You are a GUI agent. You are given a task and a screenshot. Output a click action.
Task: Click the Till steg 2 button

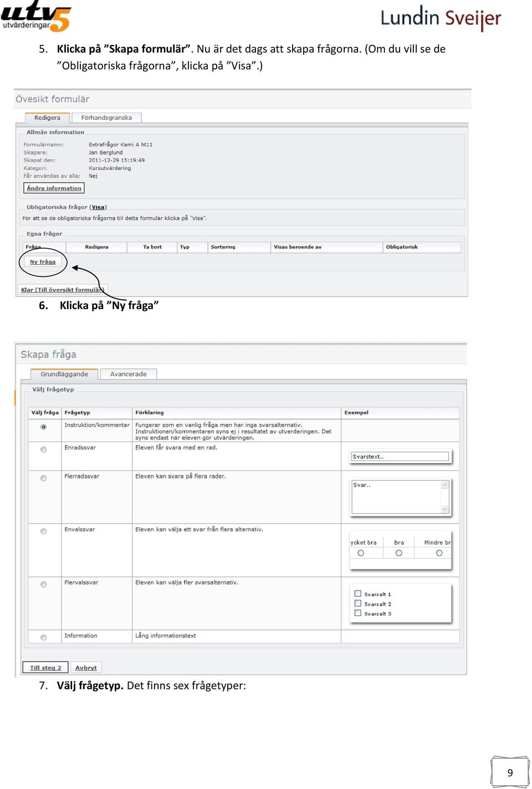click(45, 668)
